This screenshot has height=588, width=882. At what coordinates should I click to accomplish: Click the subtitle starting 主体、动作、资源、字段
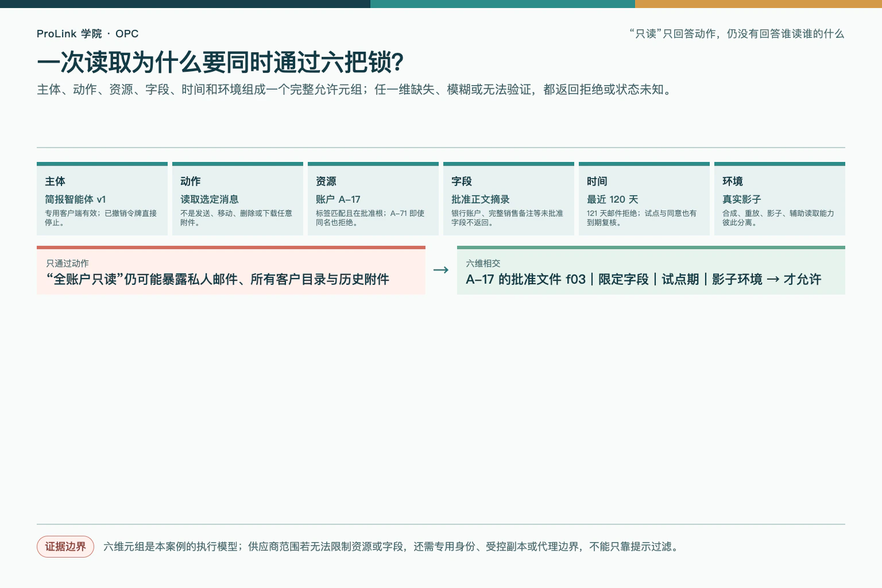355,90
